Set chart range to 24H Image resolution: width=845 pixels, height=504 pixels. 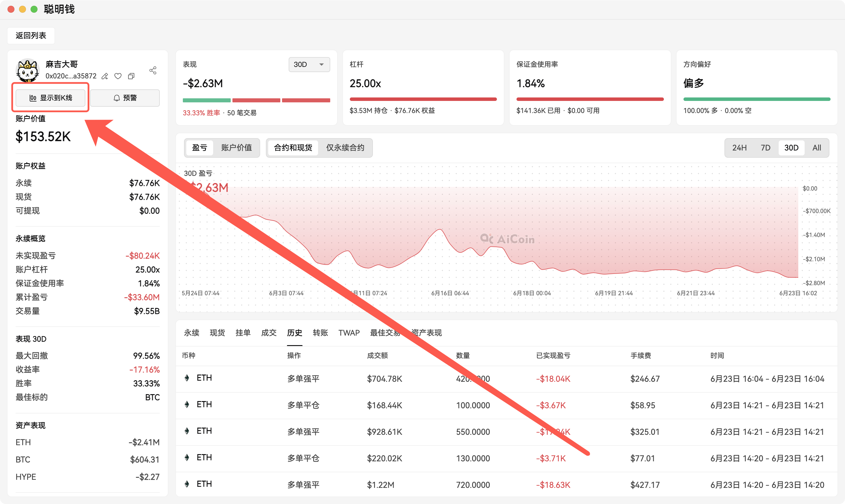pyautogui.click(x=739, y=148)
